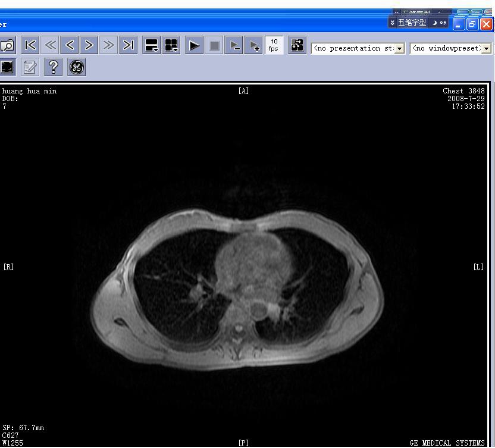This screenshot has height=448, width=495.
Task: Click the [P] posterior orientation marker
Action: click(244, 443)
